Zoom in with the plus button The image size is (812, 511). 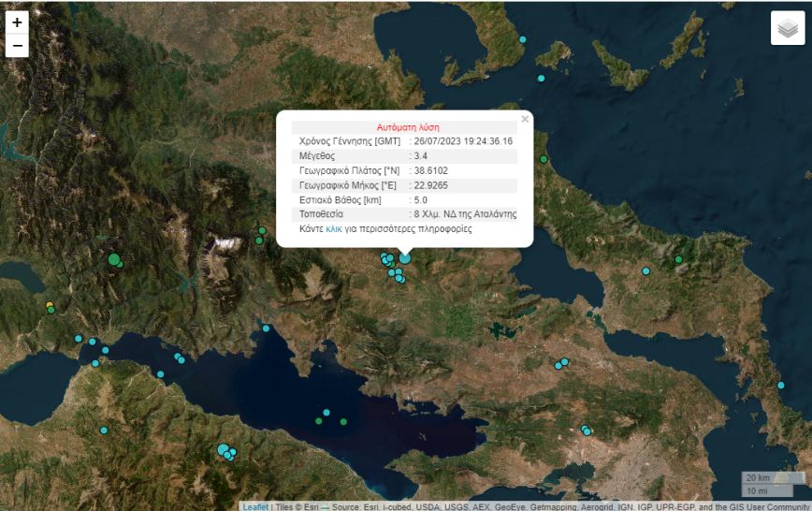(17, 22)
